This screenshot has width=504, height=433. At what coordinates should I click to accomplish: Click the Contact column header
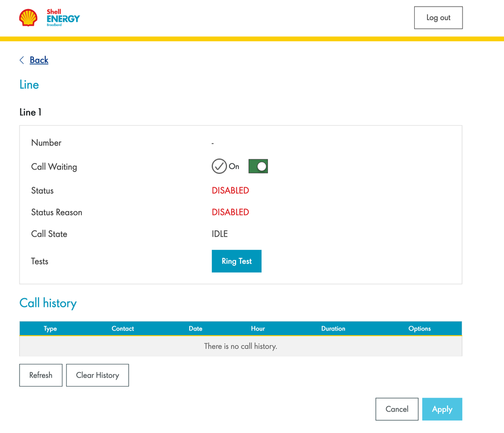point(123,329)
